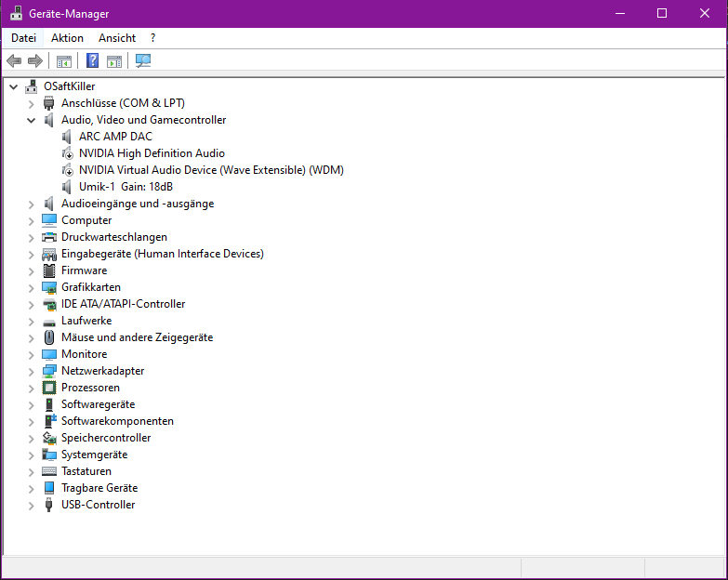728x580 pixels.
Task: Collapse Audio, Video und Gamecontroller node
Action: point(31,120)
